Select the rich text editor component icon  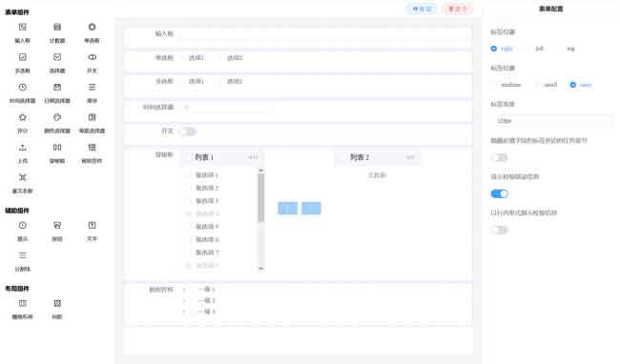(23, 177)
